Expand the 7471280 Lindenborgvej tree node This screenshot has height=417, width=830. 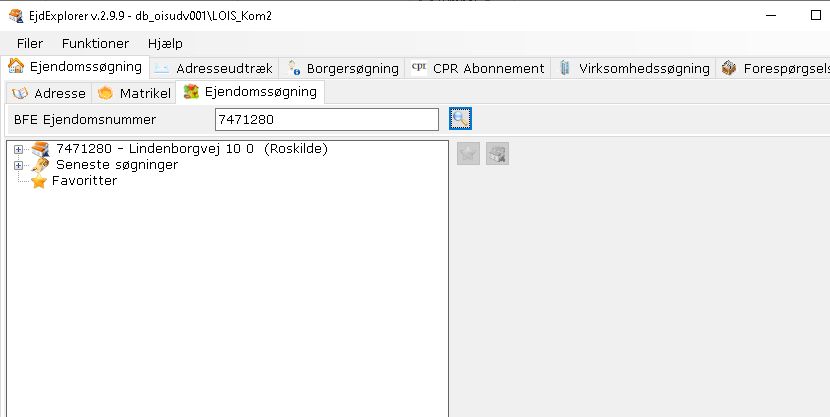coord(18,149)
